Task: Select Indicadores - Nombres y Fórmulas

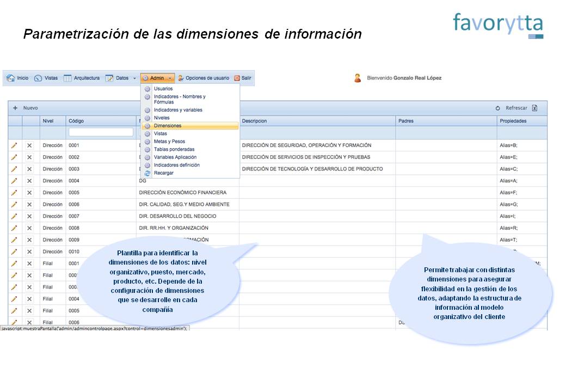Action: 180,99
